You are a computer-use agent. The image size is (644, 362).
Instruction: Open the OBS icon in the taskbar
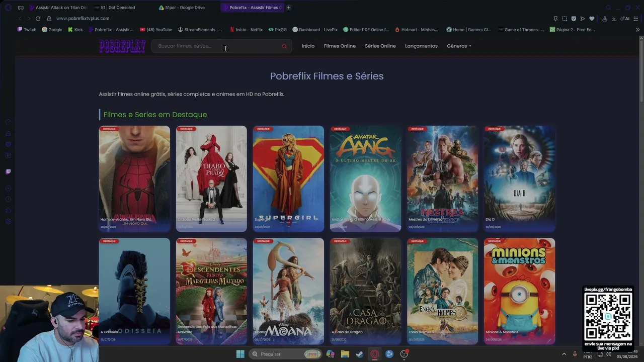tap(404, 354)
